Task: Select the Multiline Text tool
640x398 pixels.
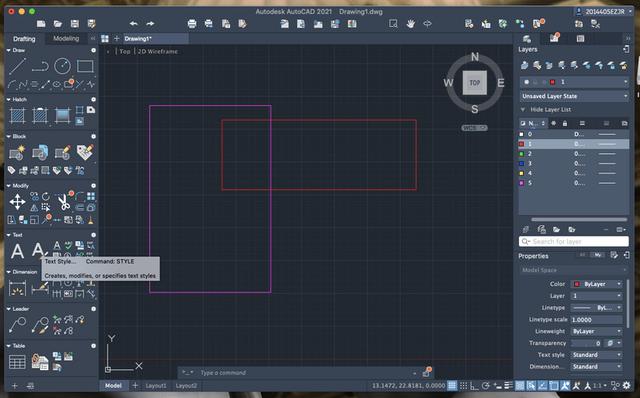Action: point(17,251)
